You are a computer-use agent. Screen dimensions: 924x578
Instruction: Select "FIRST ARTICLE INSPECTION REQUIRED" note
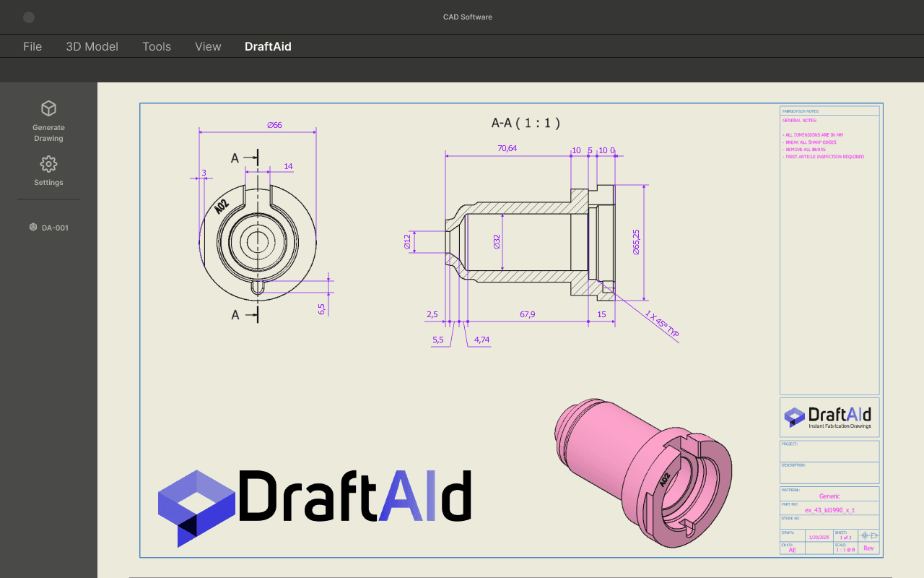click(x=823, y=157)
